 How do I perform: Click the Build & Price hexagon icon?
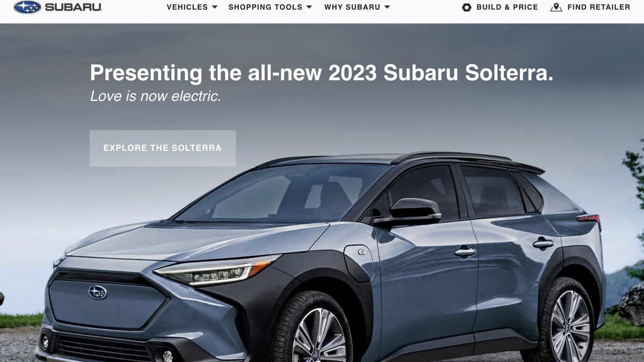coord(466,8)
